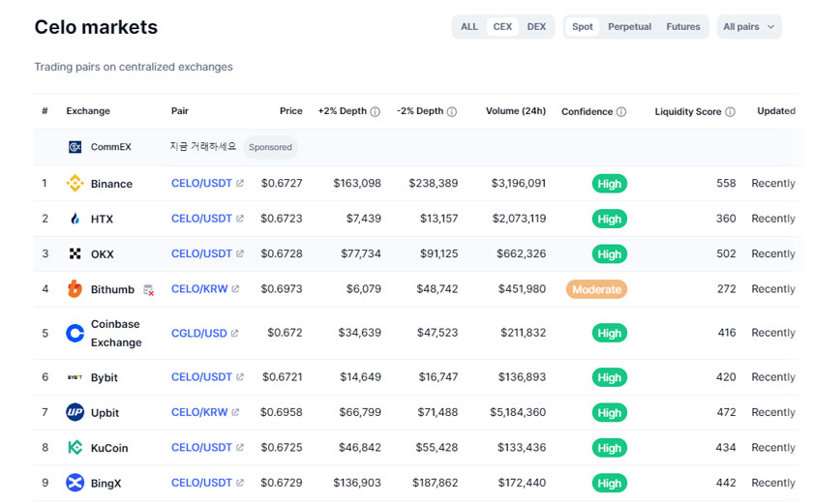The width and height of the screenshot is (813, 504).
Task: Click external link icon on KuCoin CELO/USDT
Action: [x=240, y=447]
